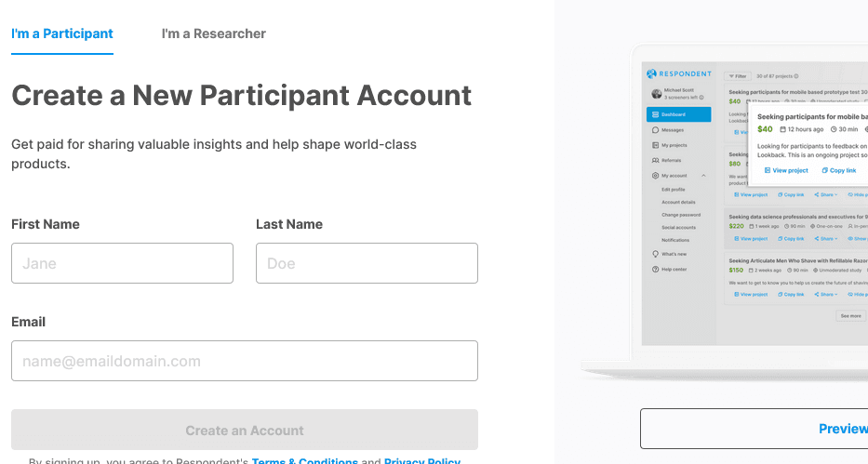This screenshot has height=464, width=868.
Task: Open Messages via its speech bubble icon
Action: (x=656, y=130)
